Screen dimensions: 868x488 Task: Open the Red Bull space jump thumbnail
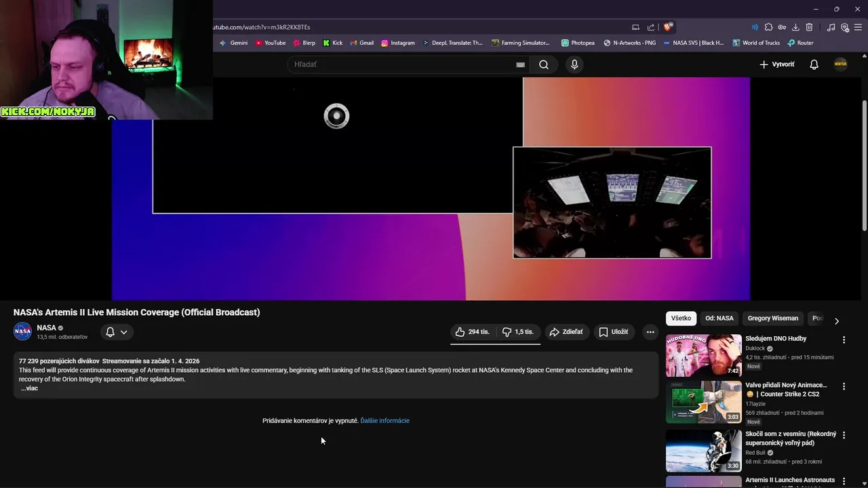click(x=703, y=451)
